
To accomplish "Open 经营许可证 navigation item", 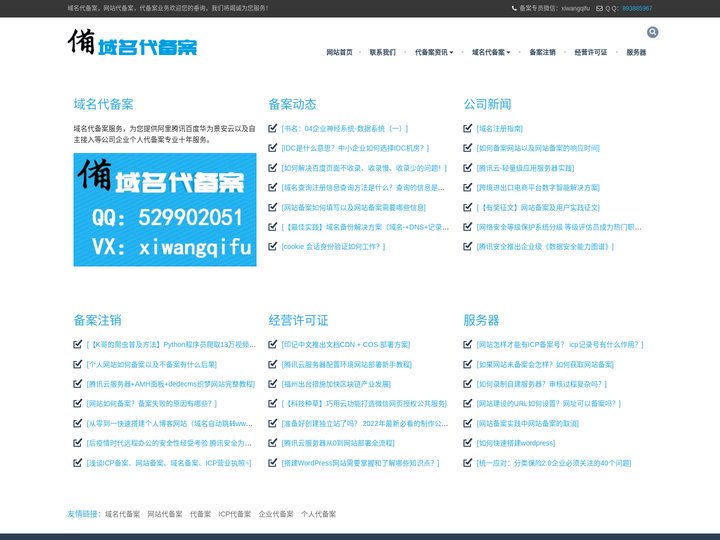I will (591, 52).
